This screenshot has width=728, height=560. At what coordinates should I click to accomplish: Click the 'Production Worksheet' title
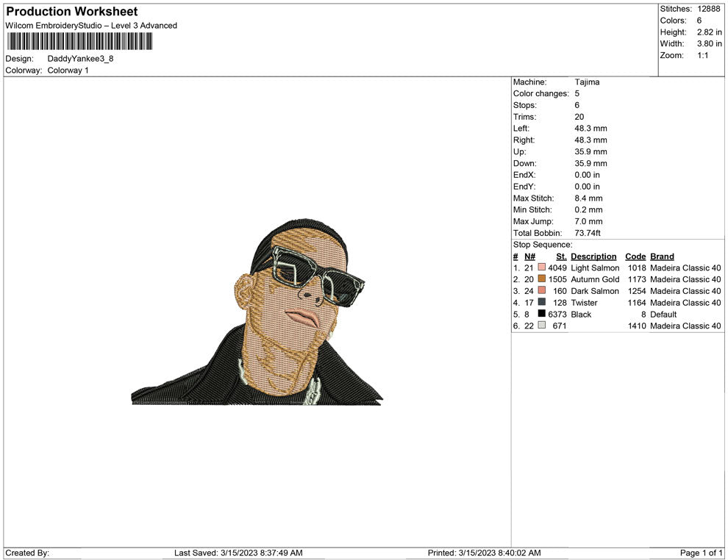pos(72,12)
